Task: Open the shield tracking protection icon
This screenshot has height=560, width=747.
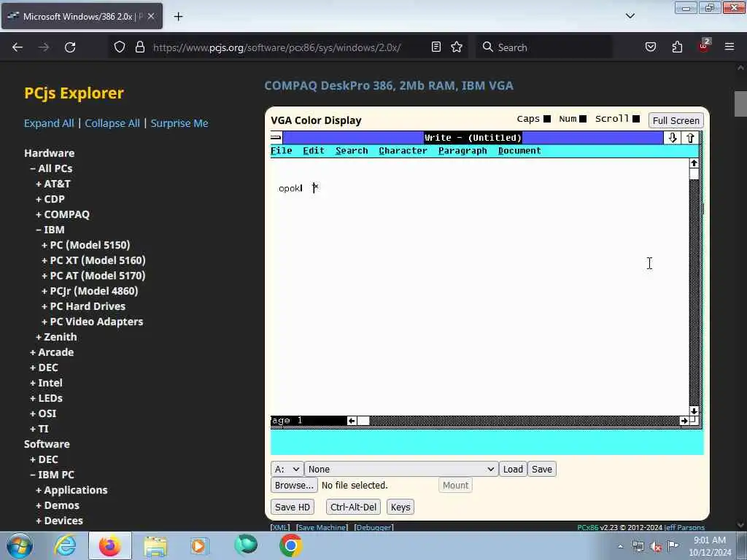Action: pos(120,47)
